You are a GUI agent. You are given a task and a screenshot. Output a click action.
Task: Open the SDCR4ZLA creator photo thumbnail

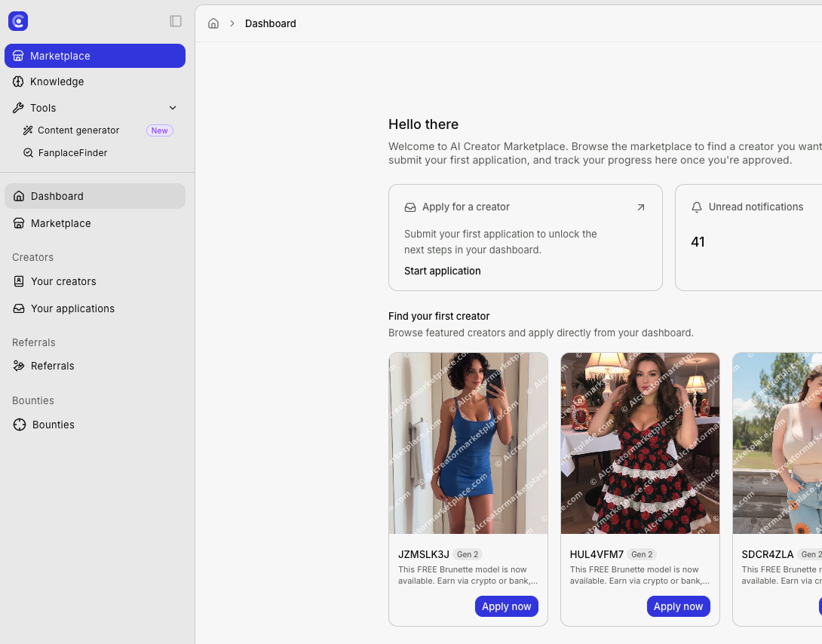[778, 443]
